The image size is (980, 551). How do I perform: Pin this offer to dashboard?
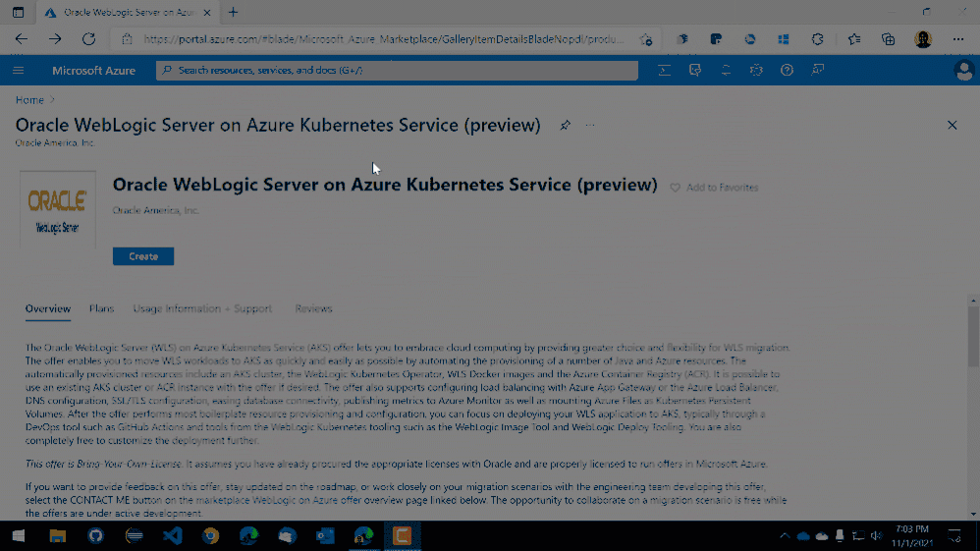565,125
